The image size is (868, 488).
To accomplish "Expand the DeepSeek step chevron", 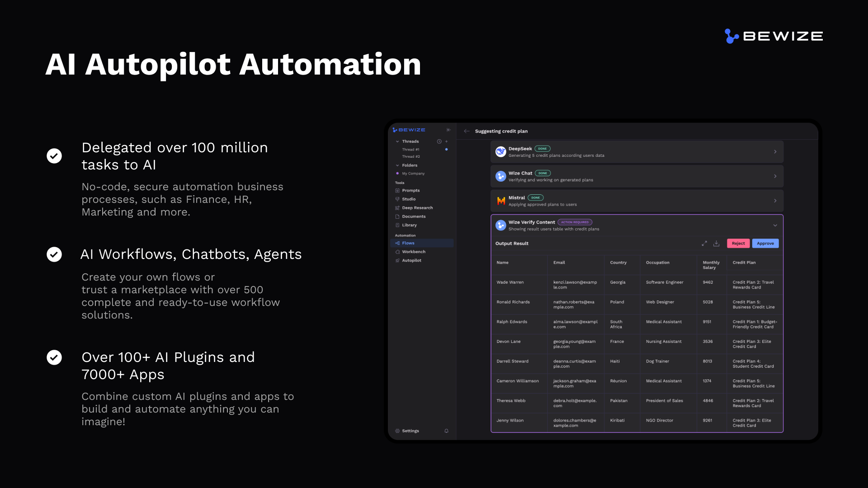I will 775,152.
